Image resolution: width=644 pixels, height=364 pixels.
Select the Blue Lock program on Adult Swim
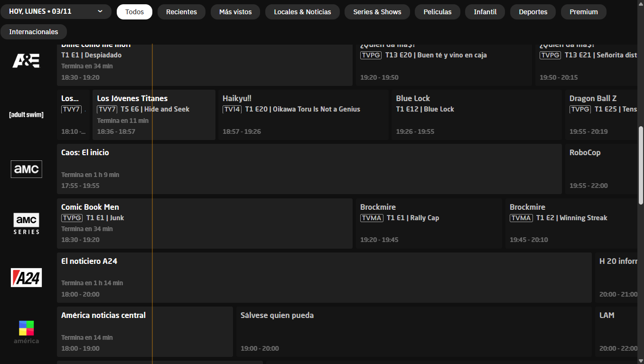pyautogui.click(x=476, y=115)
